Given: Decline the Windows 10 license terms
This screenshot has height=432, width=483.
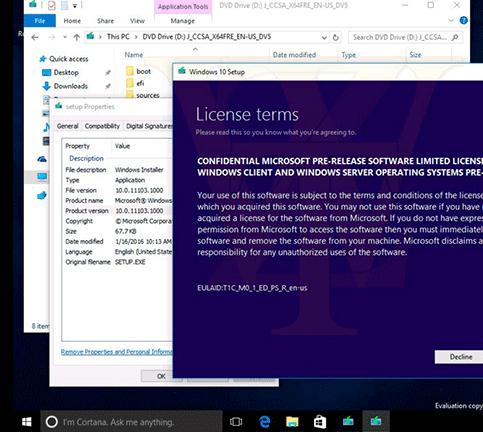Looking at the screenshot, I should coord(460,357).
